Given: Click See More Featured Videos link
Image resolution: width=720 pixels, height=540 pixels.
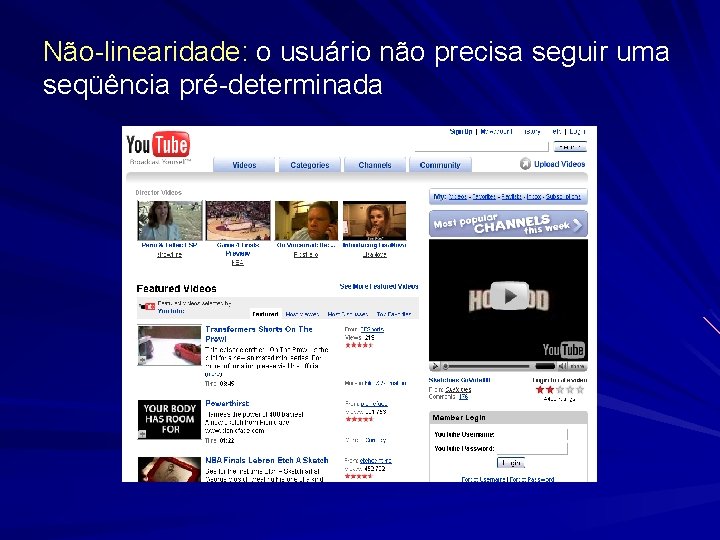Looking at the screenshot, I should pyautogui.click(x=379, y=287).
